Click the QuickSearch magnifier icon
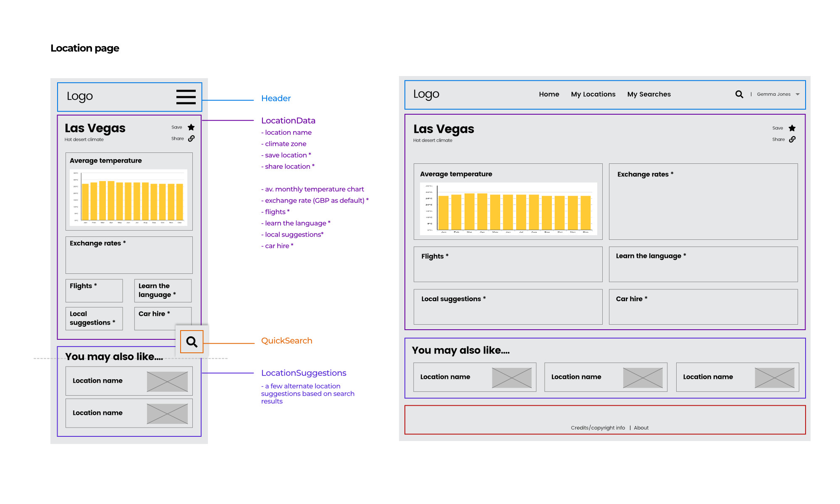 click(192, 341)
